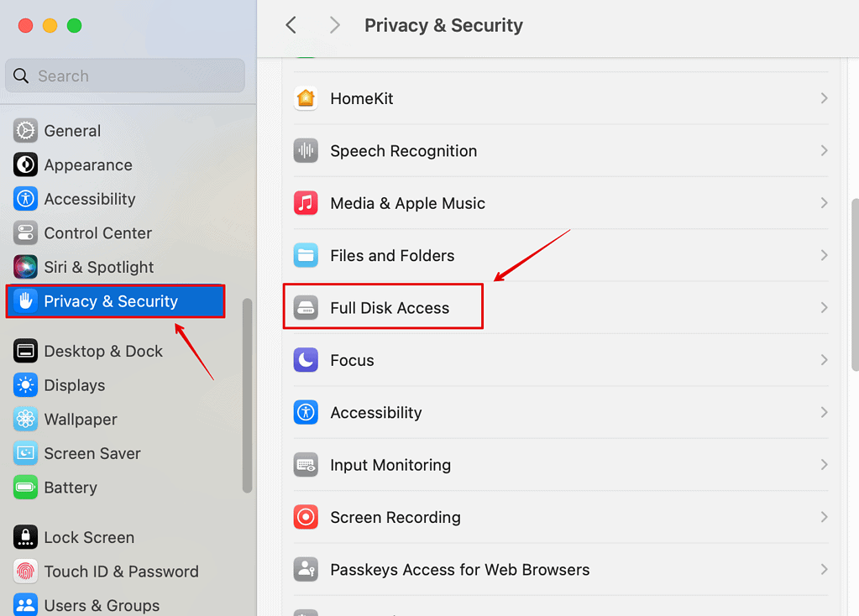Viewport: 859px width, 616px height.
Task: Open Full Disk Access via its chevron
Action: [x=824, y=308]
